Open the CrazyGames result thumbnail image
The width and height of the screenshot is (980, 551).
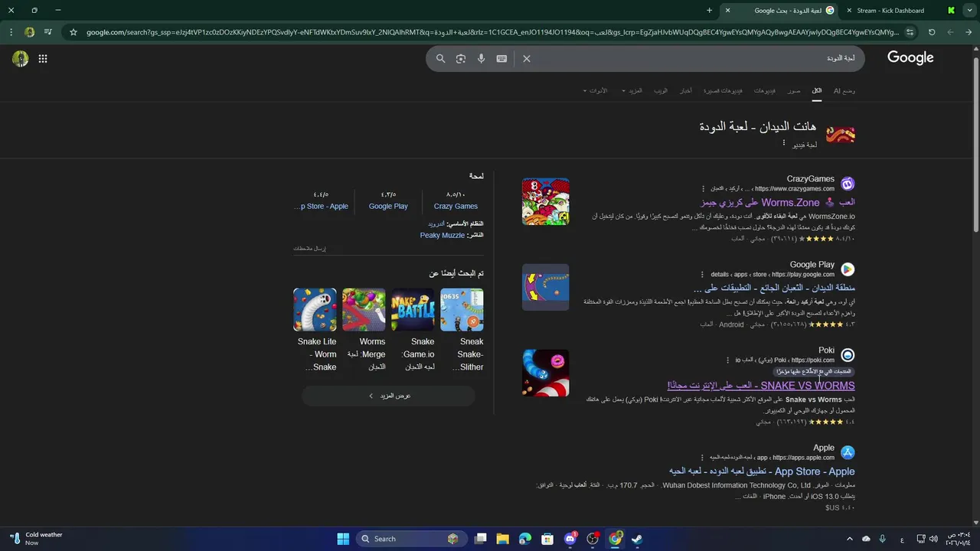point(546,201)
